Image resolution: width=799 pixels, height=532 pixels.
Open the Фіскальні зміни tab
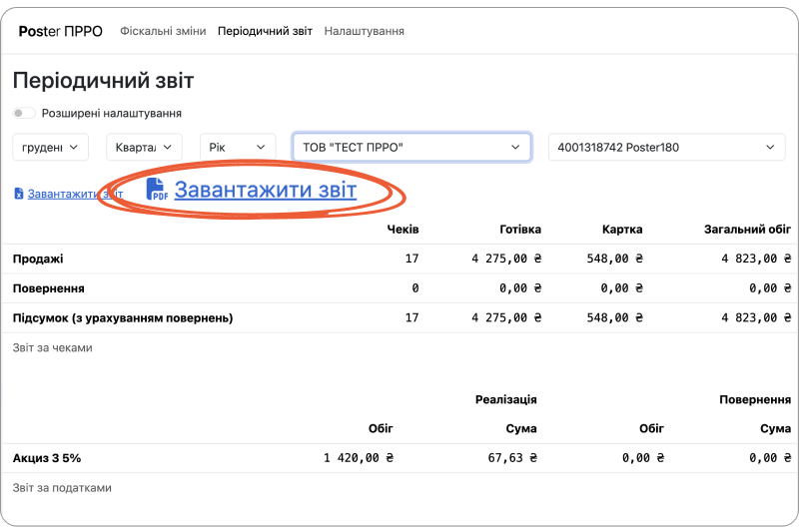[163, 31]
